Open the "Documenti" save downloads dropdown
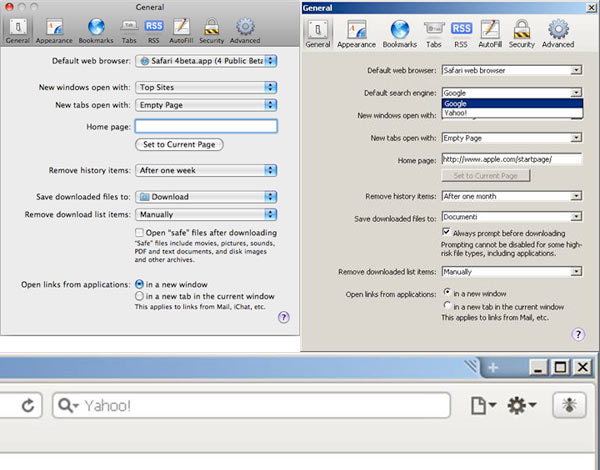Screen dimensions: 600x470 point(511,218)
